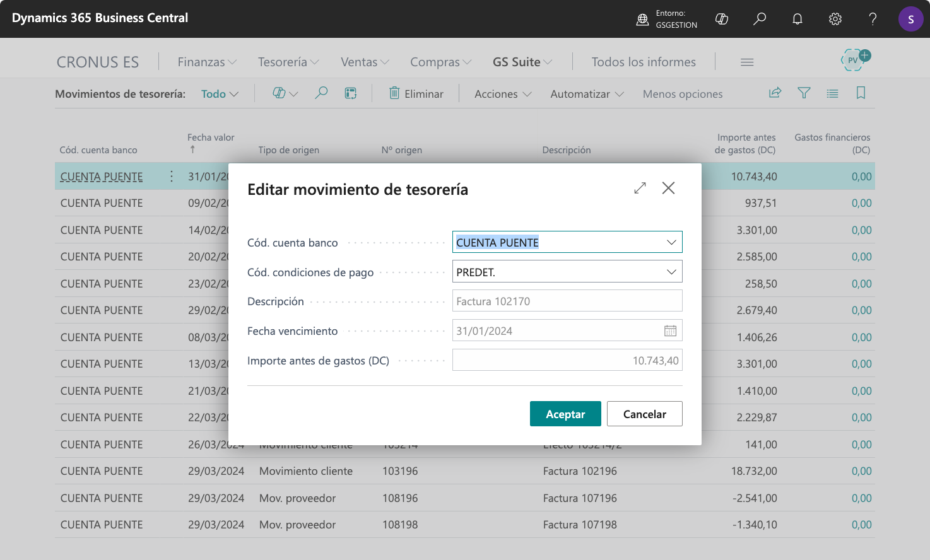Open Dynamics 365 settings gear

(835, 19)
